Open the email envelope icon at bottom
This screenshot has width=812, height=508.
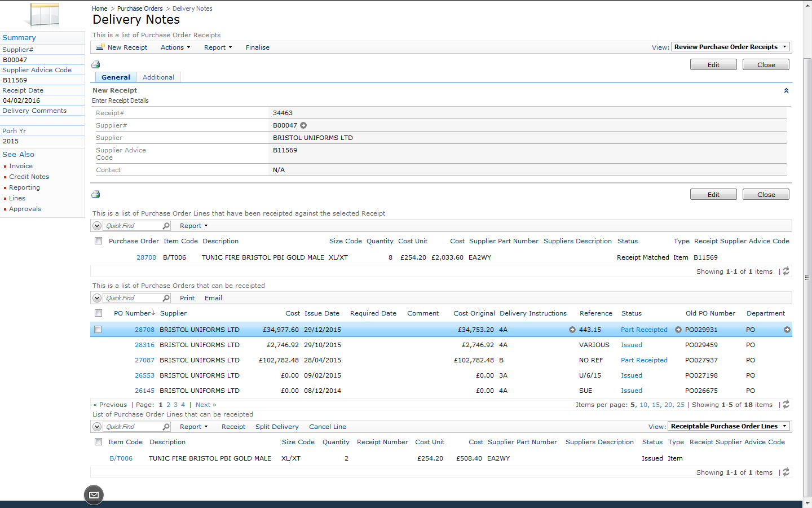[x=94, y=495]
